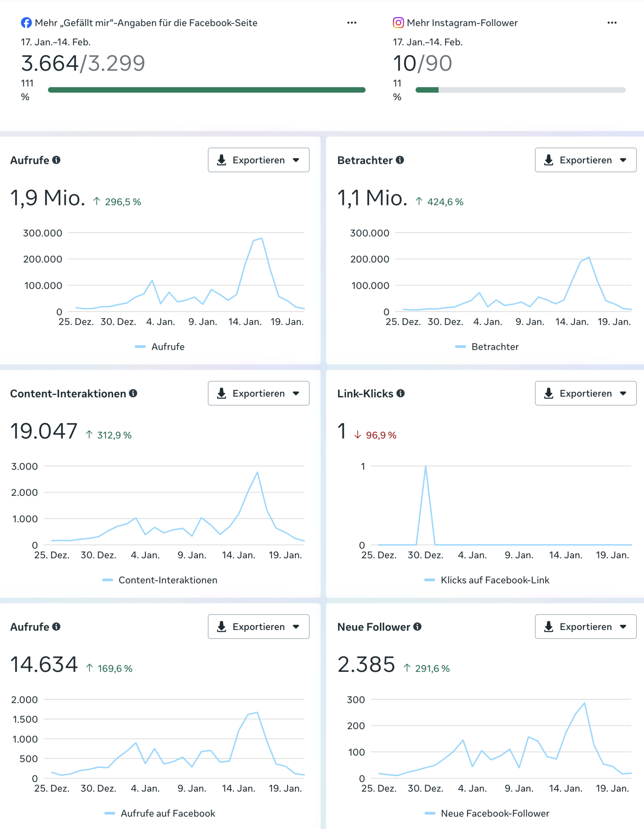Expand Exportieren dropdown in Neue Follower panel
644x829 pixels.
(585, 627)
